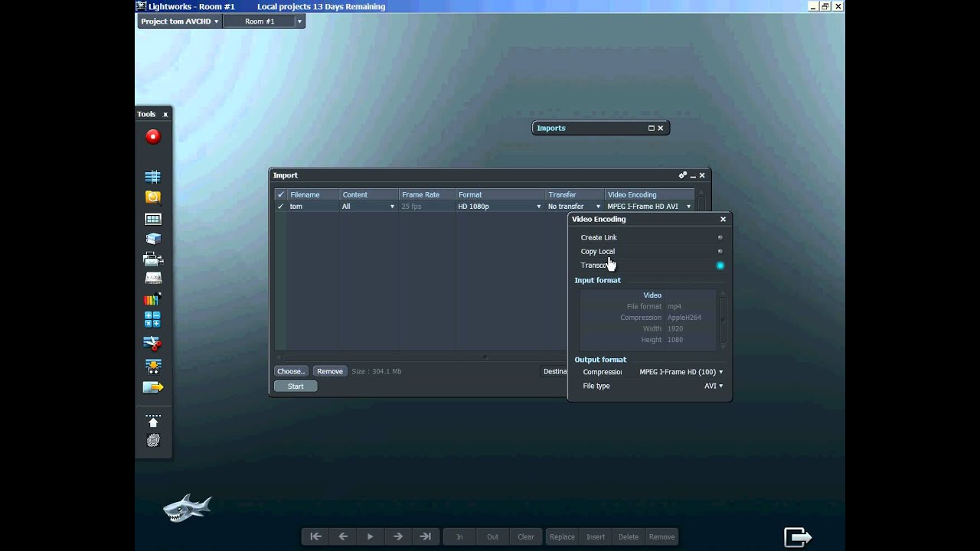980x551 pixels.
Task: Step forward one frame with right arrow
Action: pos(398,536)
